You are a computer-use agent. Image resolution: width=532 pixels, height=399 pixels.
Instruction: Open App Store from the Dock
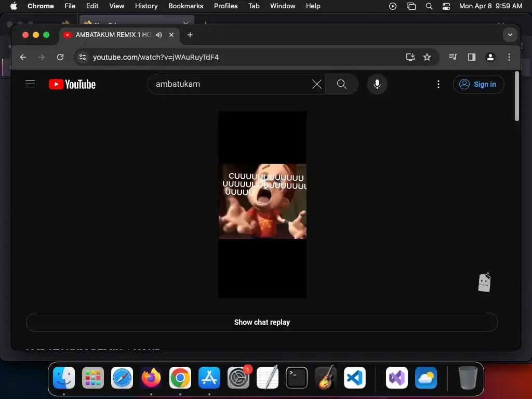[x=209, y=378]
